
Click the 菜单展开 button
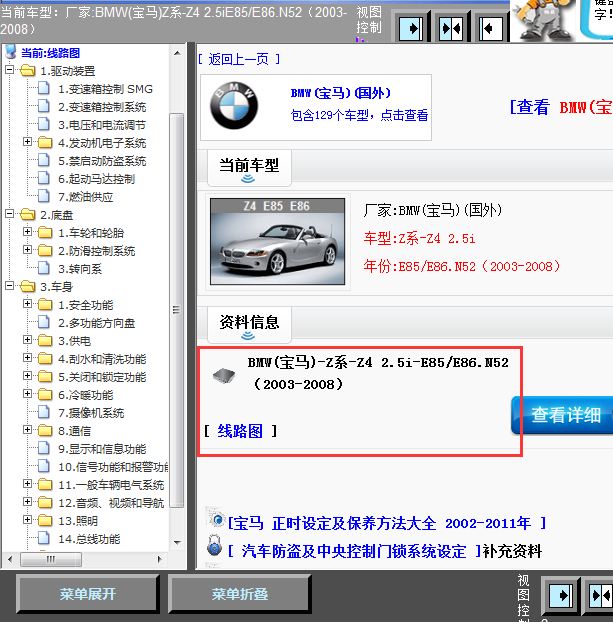coord(88,594)
